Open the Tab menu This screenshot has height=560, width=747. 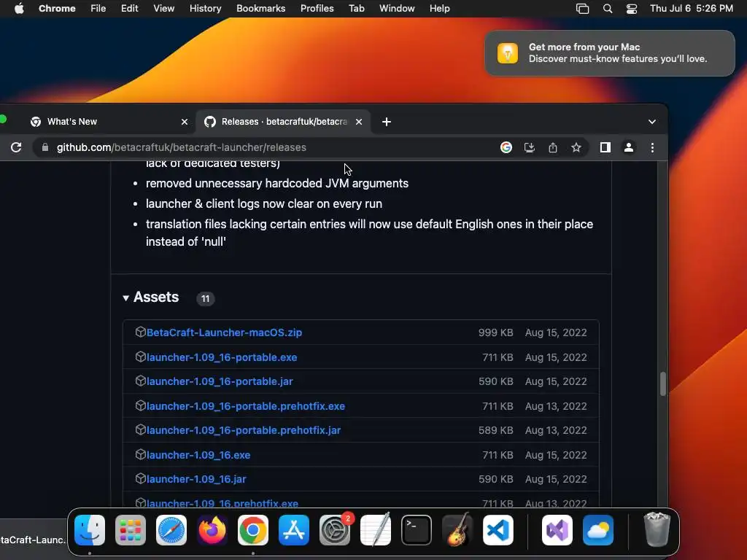(x=356, y=9)
